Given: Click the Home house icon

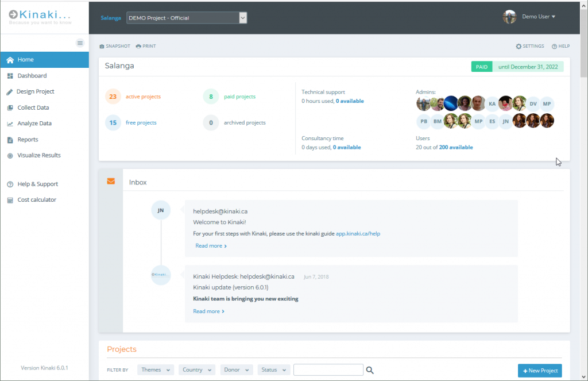Looking at the screenshot, I should 10,60.
